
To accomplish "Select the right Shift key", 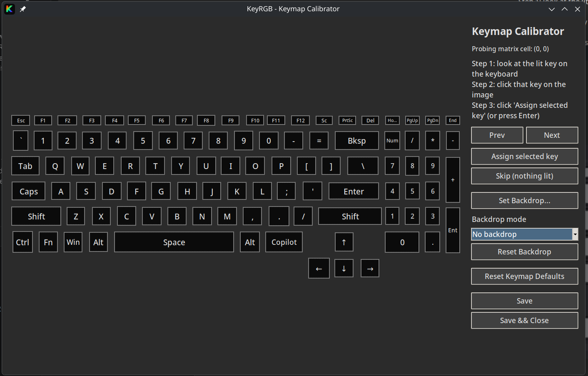I will [350, 217].
